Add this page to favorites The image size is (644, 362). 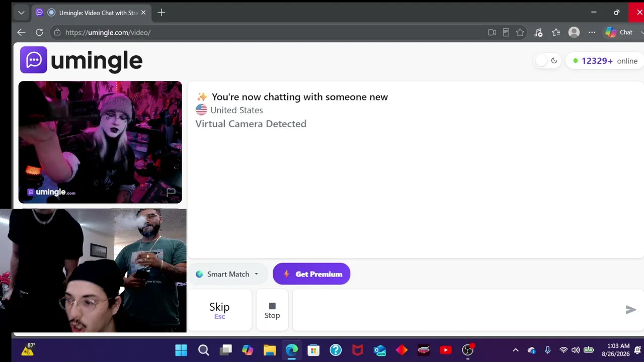[x=520, y=32]
